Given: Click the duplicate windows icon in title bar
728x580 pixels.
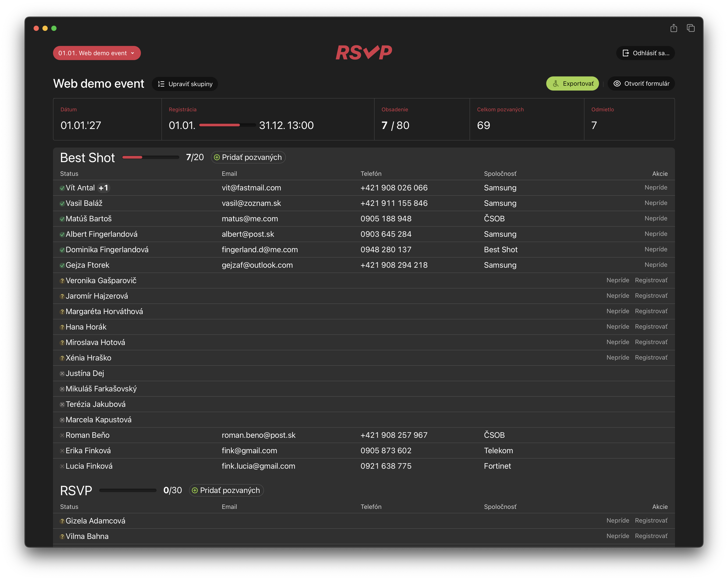Looking at the screenshot, I should [x=690, y=28].
